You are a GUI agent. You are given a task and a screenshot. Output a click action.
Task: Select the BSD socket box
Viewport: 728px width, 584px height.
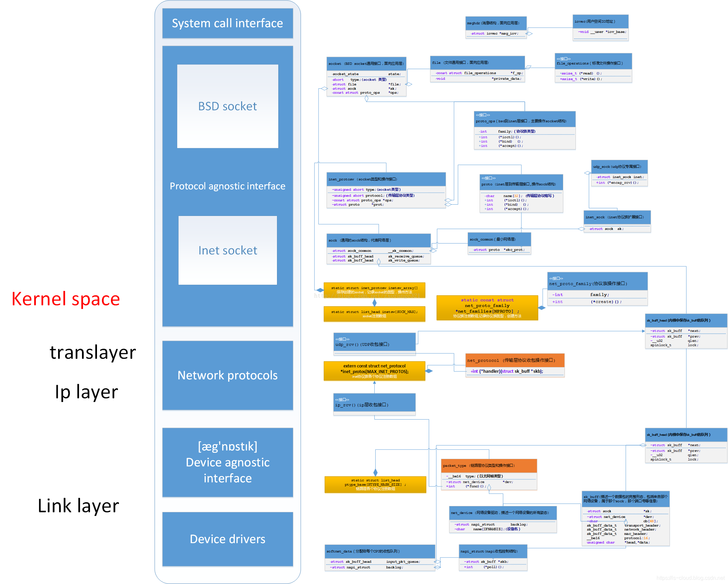tap(227, 106)
